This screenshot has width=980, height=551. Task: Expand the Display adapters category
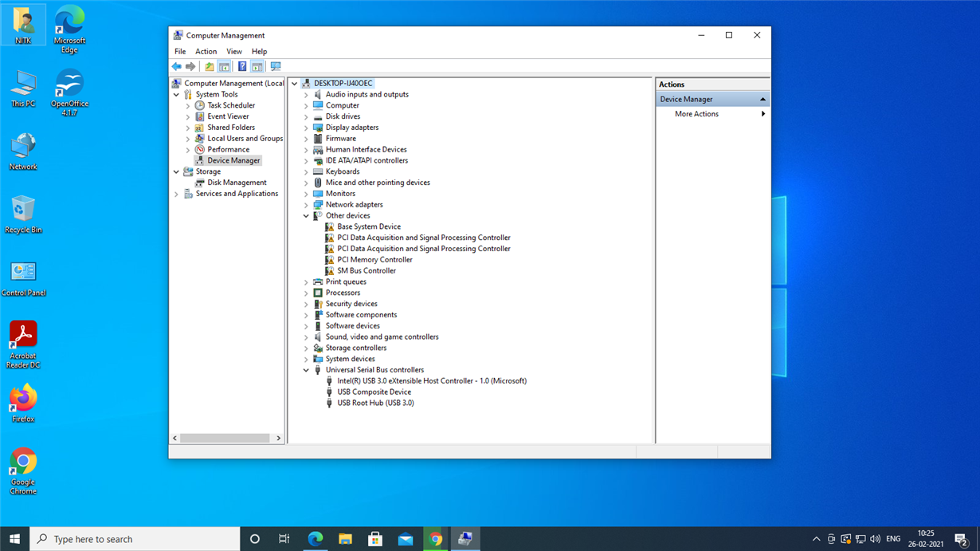(306, 128)
